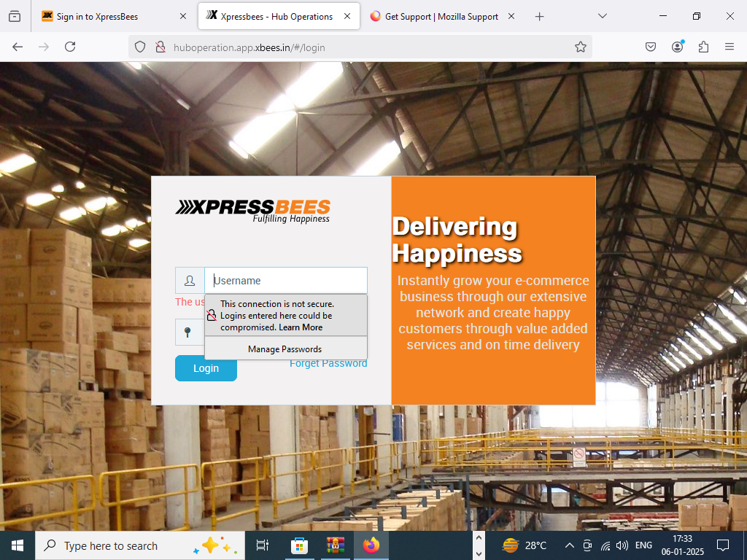Screen dimensions: 747x560
Task: Open Task View on the taskbar
Action: (263, 545)
